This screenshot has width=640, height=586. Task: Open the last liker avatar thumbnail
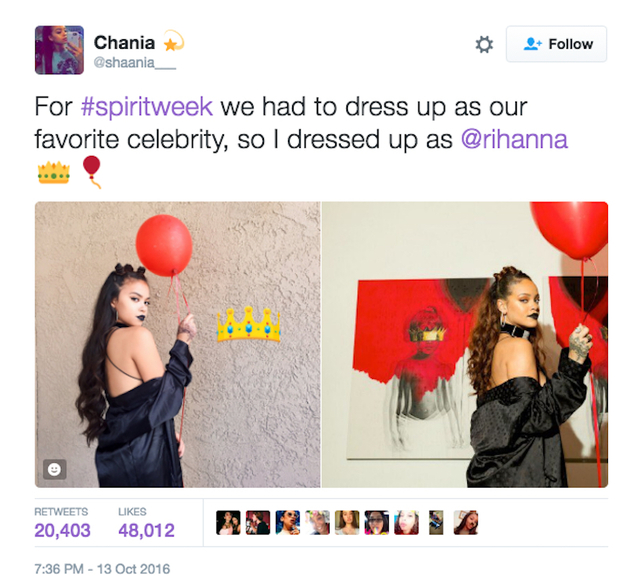pos(466,522)
